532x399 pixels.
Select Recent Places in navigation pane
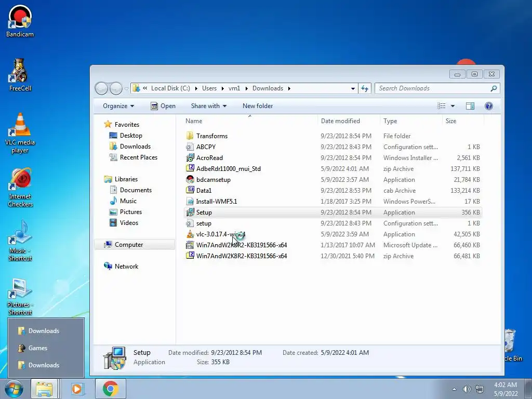tap(134, 157)
